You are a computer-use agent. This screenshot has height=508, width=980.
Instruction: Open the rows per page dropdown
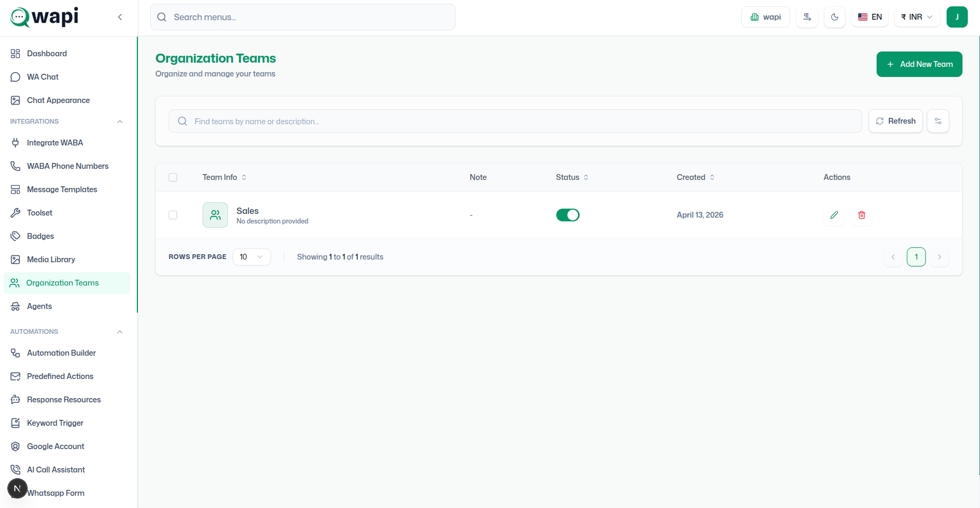252,257
